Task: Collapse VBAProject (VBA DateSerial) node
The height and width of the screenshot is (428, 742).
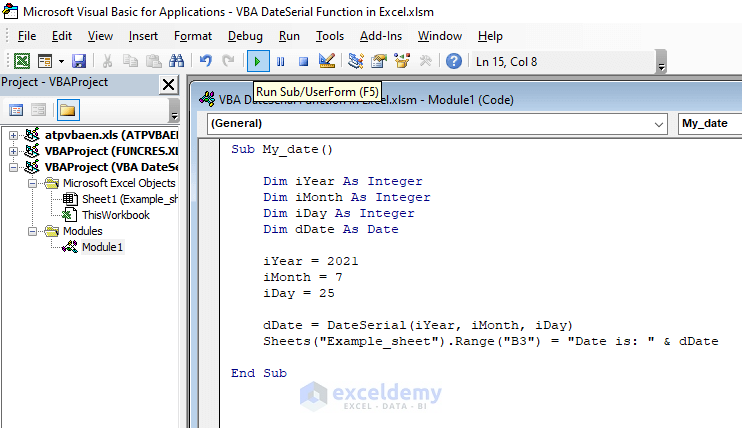Action: [x=13, y=167]
